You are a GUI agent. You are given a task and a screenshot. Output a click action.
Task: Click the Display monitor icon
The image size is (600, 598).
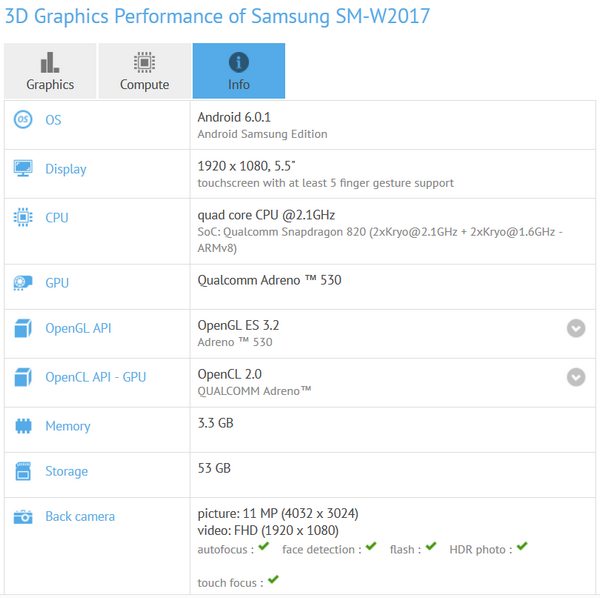[x=22, y=169]
